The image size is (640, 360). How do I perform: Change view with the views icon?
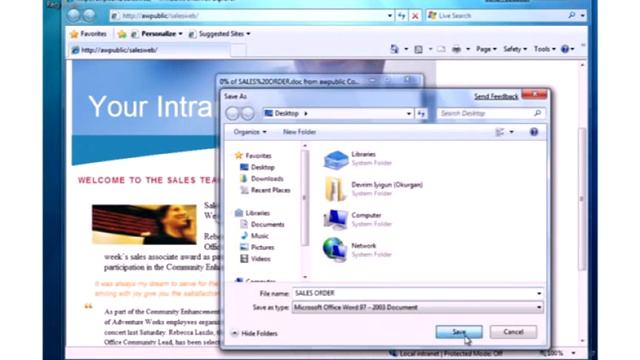click(x=500, y=132)
